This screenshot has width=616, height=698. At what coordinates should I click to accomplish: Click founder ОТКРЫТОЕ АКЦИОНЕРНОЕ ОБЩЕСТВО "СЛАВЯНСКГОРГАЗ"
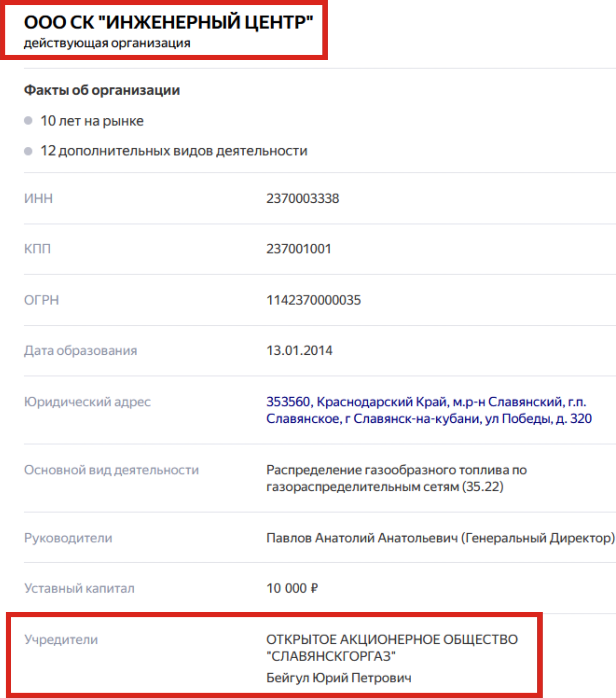(392, 648)
